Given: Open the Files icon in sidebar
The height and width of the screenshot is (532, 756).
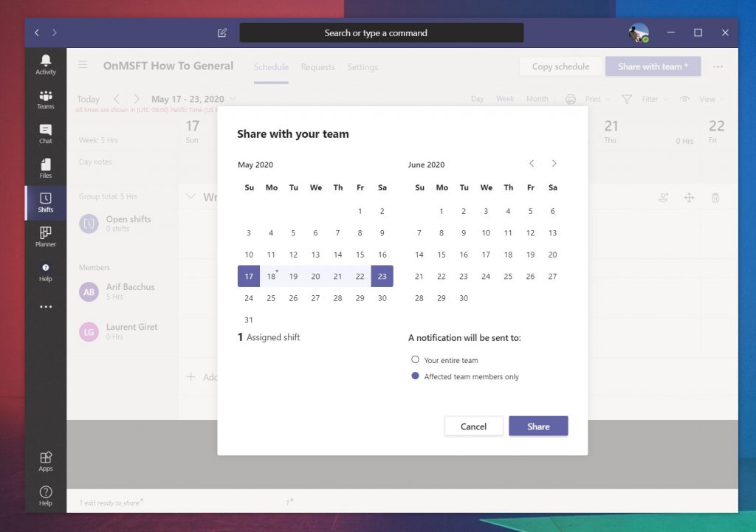Looking at the screenshot, I should [x=45, y=168].
